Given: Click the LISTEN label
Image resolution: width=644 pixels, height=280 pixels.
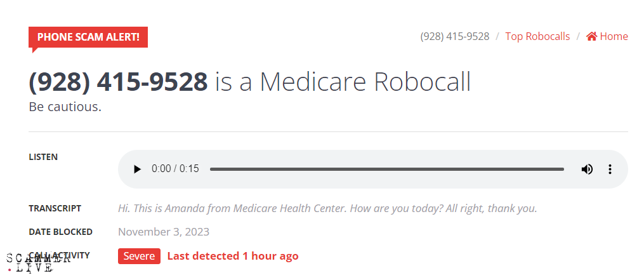Looking at the screenshot, I should (x=43, y=157).
